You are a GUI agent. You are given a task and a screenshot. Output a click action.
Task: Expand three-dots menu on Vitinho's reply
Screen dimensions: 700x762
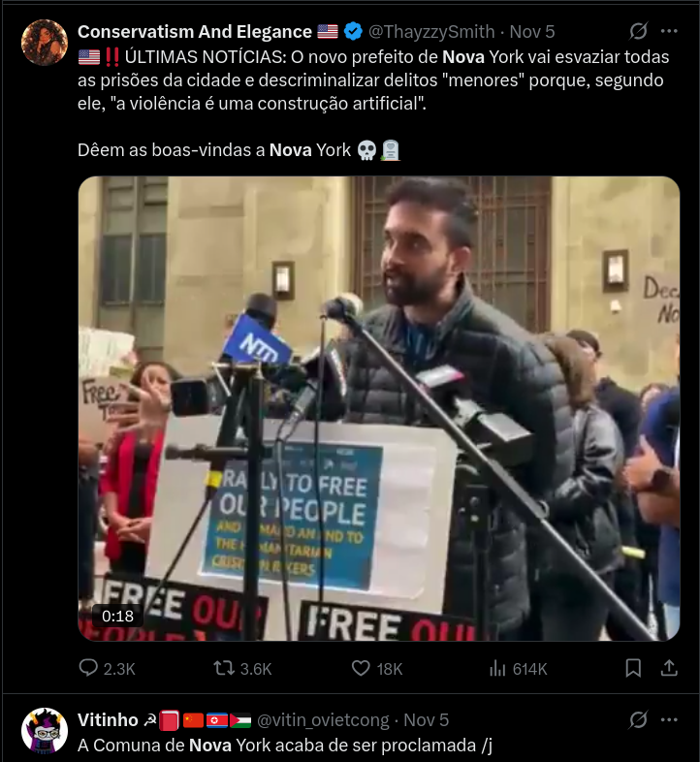pyautogui.click(x=669, y=719)
